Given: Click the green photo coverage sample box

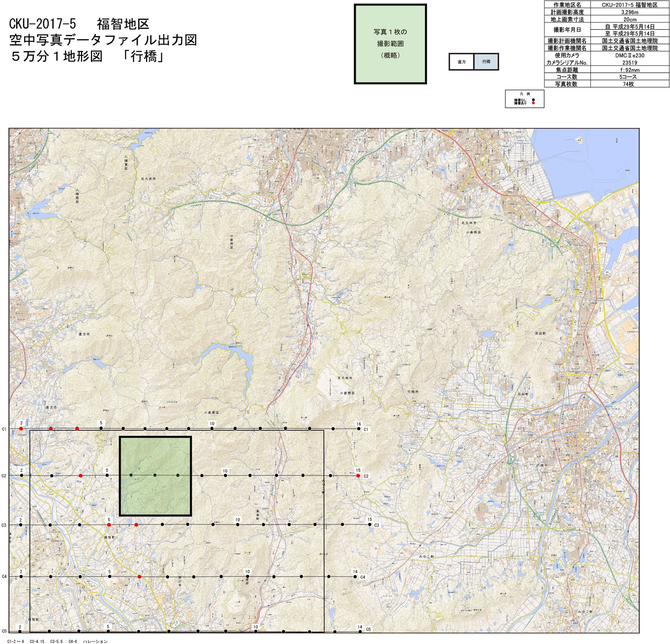Looking at the screenshot, I should (x=390, y=44).
